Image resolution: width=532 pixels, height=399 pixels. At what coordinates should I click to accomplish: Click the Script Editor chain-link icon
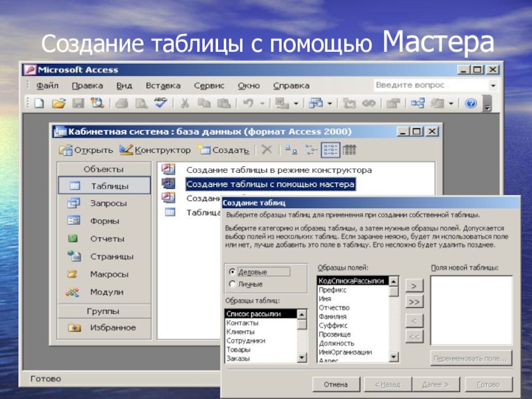[x=369, y=103]
